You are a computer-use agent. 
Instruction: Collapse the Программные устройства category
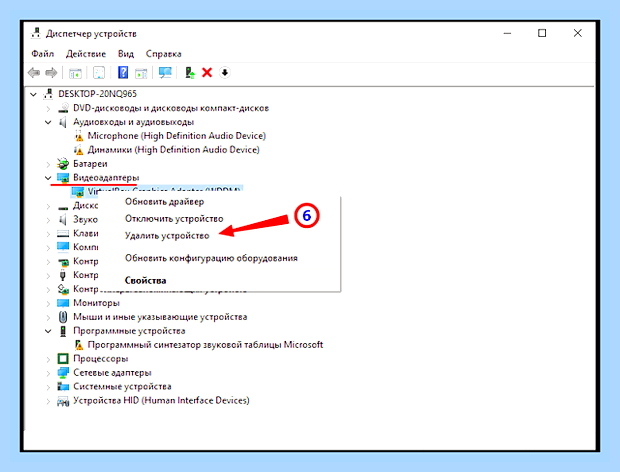[x=48, y=331]
